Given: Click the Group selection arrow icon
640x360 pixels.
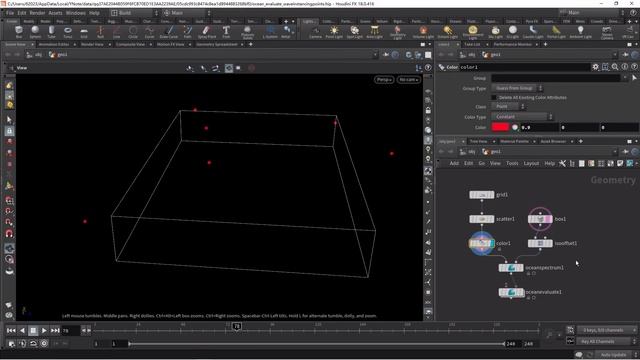Looking at the screenshot, I should coord(634,78).
